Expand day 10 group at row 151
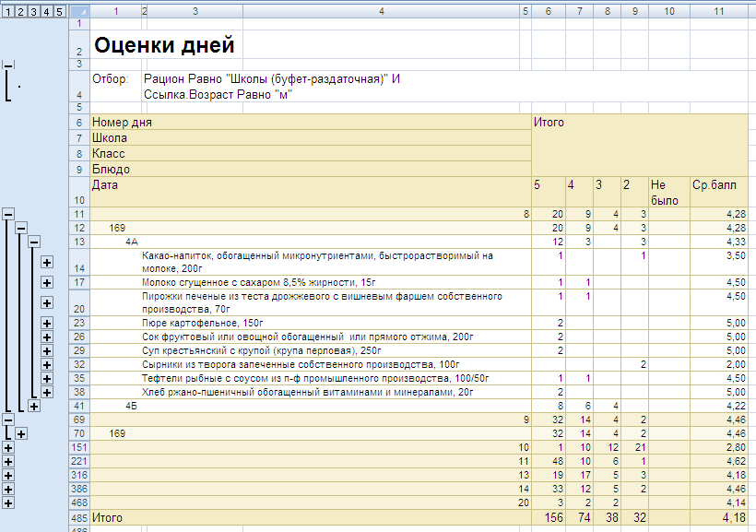 click(8, 447)
